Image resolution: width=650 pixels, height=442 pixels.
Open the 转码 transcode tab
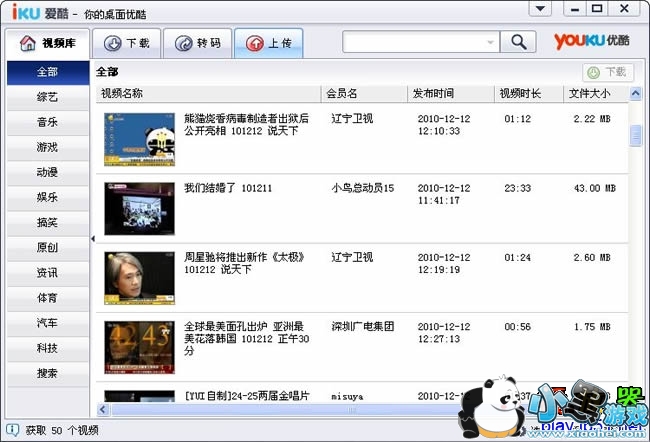(x=198, y=43)
